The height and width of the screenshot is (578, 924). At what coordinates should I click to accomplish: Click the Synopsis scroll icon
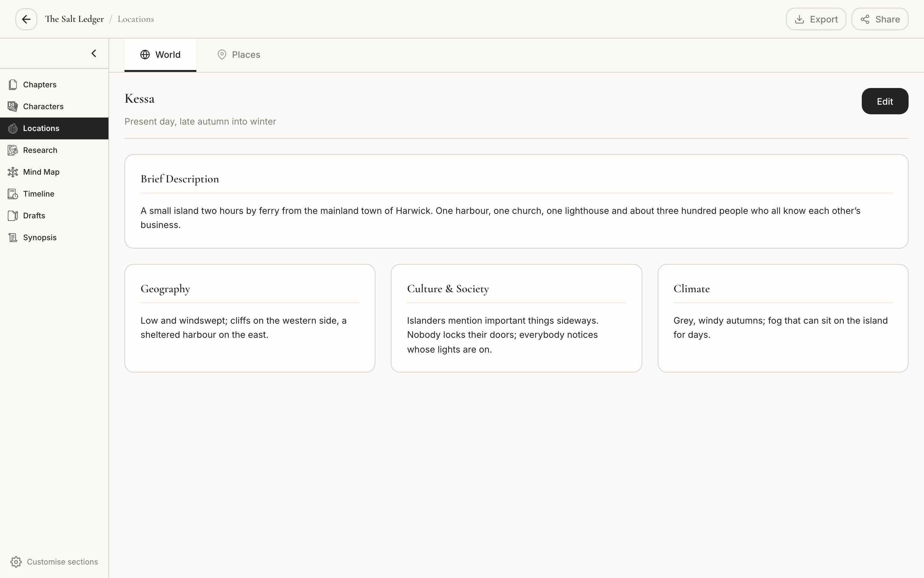[13, 237]
